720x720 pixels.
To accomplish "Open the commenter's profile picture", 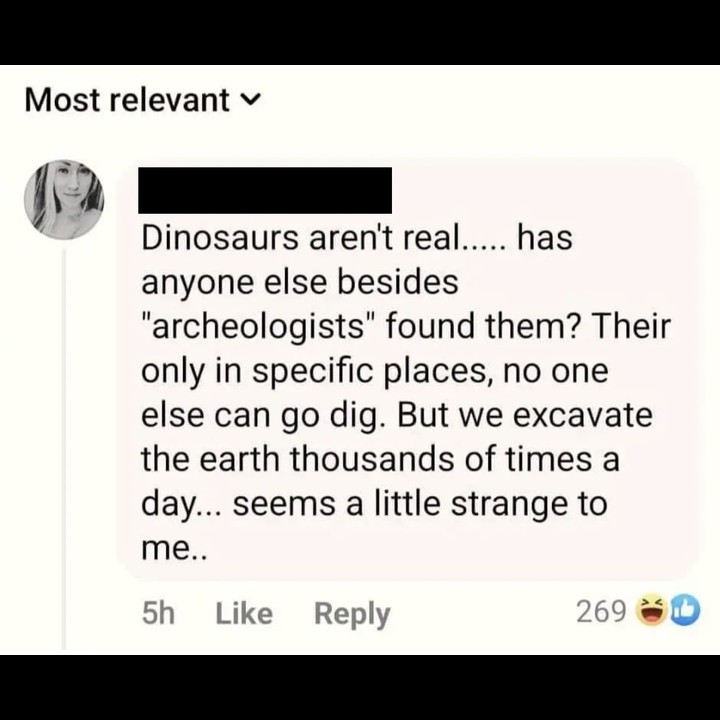I will [64, 200].
